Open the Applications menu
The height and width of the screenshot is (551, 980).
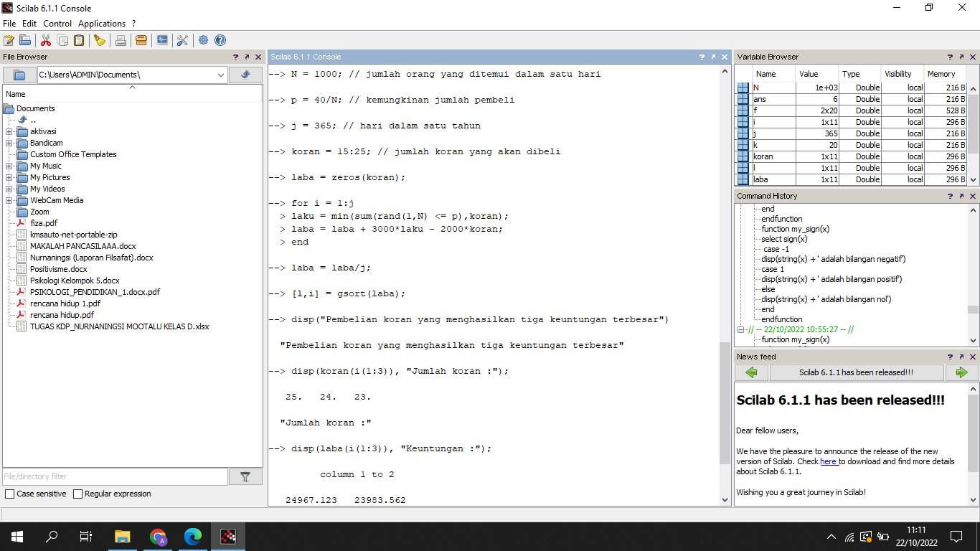pyautogui.click(x=102, y=24)
